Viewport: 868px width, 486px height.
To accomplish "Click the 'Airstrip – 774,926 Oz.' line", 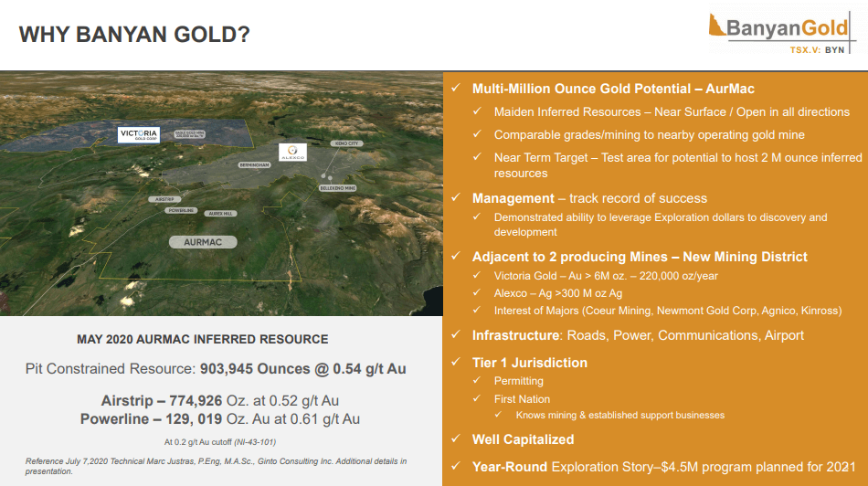I will click(x=220, y=401).
